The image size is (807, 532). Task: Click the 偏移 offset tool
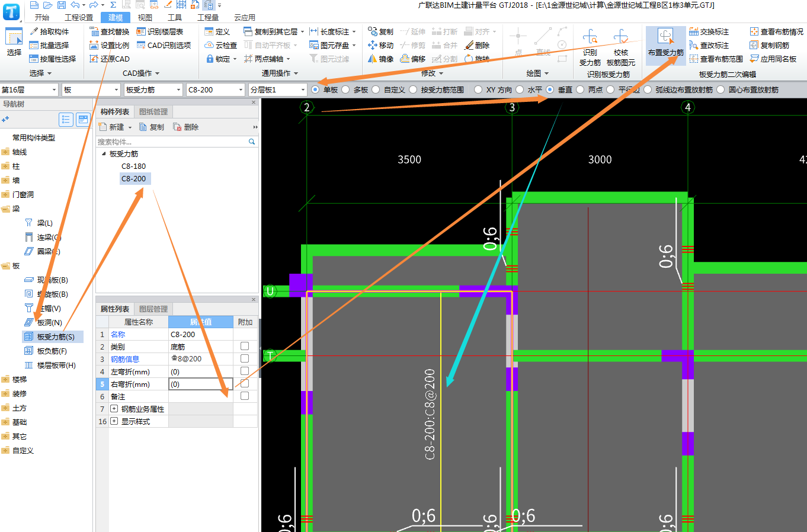pyautogui.click(x=412, y=59)
